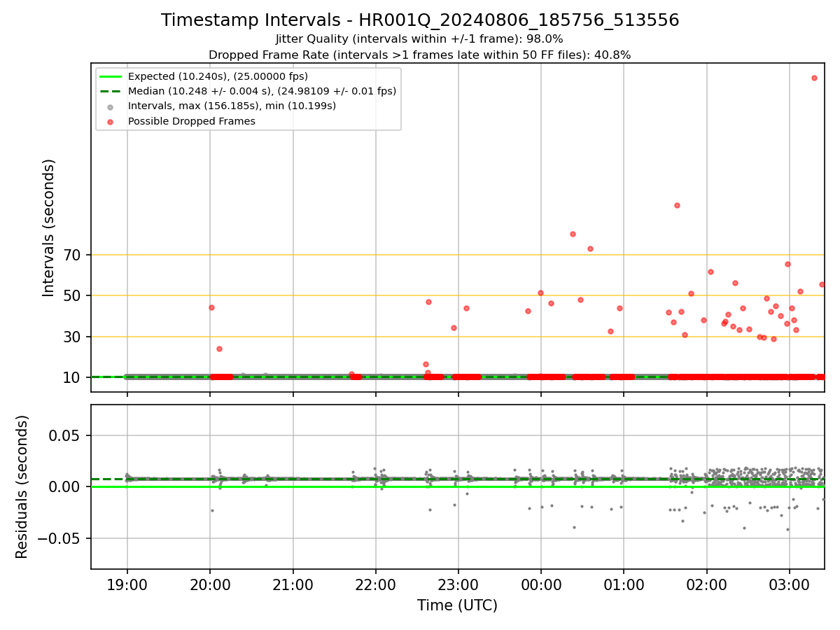Image resolution: width=840 pixels, height=630 pixels.
Task: Click the highest red dropped-frame point near 156s
Action: tap(814, 78)
